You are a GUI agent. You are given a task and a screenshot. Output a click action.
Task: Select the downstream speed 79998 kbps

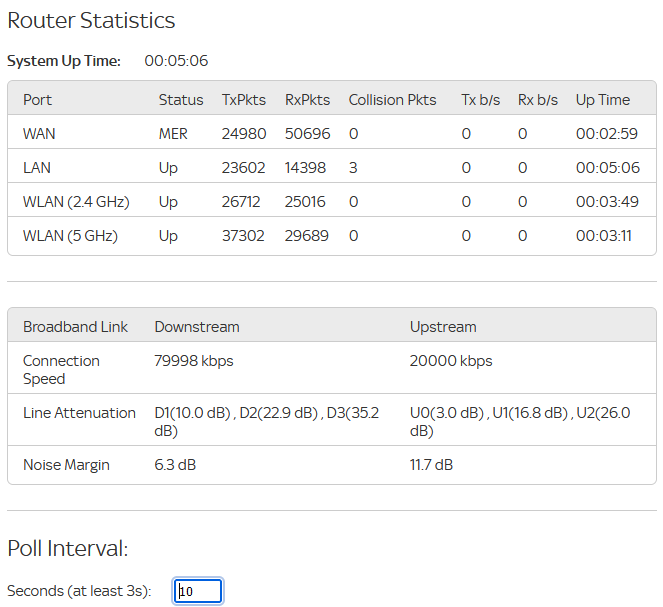point(194,361)
